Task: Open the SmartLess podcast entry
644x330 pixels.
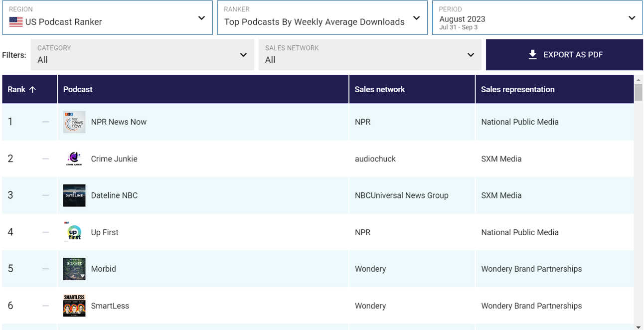Action: [x=110, y=305]
